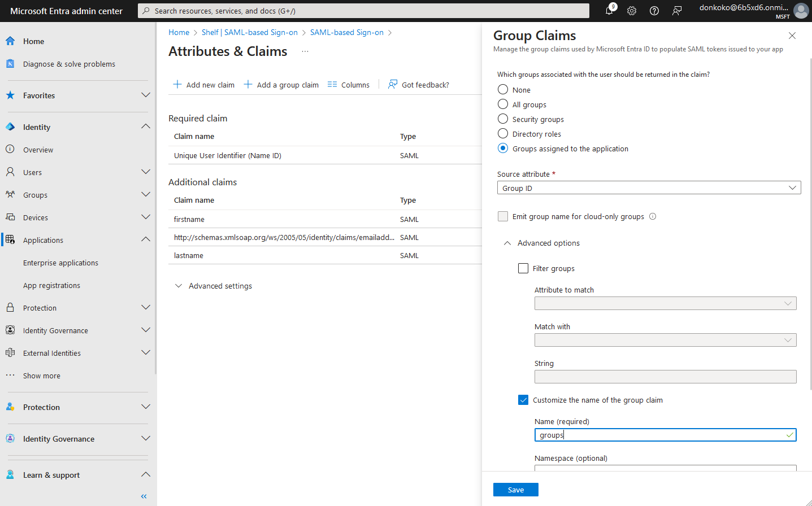The image size is (812, 506).
Task: Select the Security groups radio button
Action: (x=503, y=119)
